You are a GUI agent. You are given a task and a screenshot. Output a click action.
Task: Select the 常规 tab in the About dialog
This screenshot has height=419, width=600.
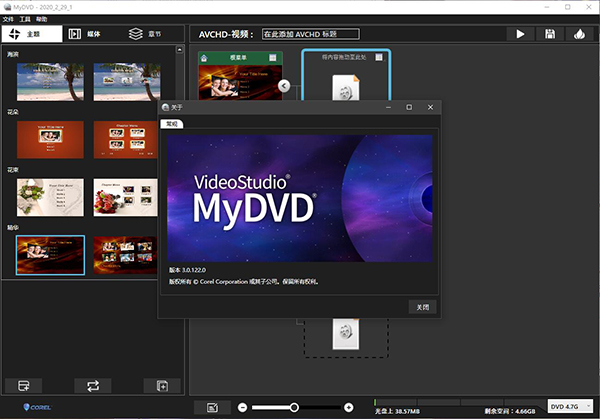171,123
